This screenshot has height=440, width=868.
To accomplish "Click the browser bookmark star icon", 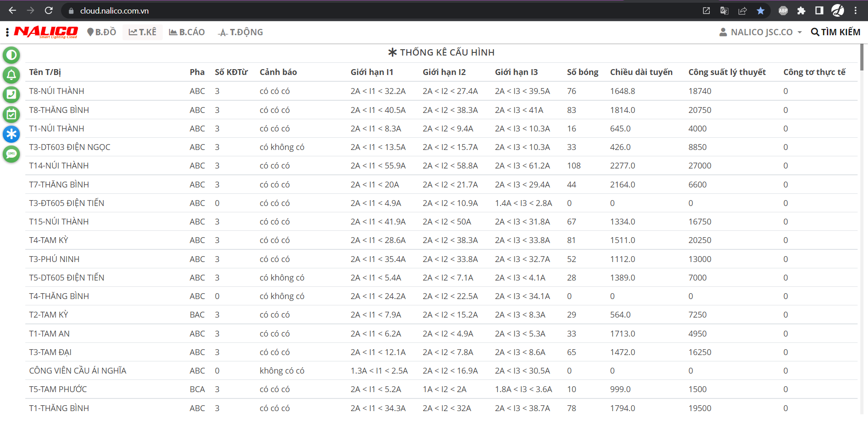I will tap(760, 10).
